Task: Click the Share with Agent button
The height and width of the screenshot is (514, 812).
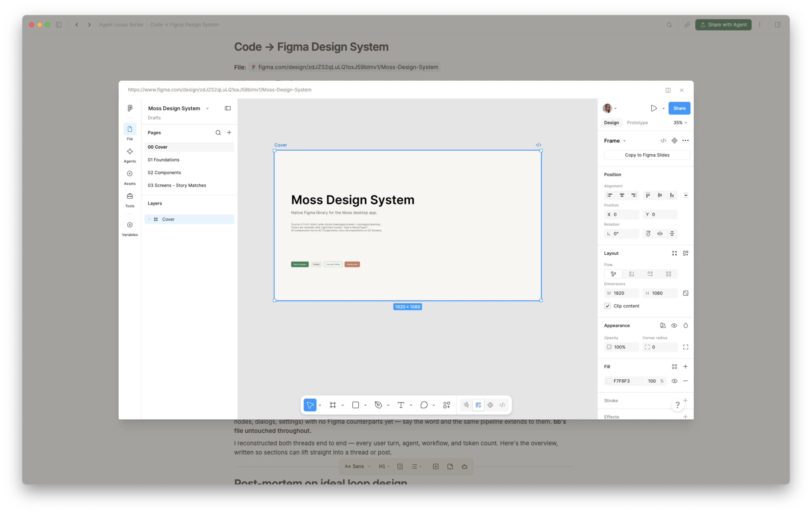Action: [x=723, y=25]
